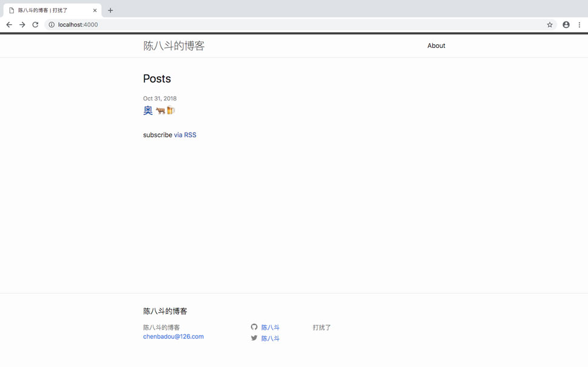The image size is (588, 367).
Task: Open the Chrome three-dot menu
Action: tap(580, 25)
